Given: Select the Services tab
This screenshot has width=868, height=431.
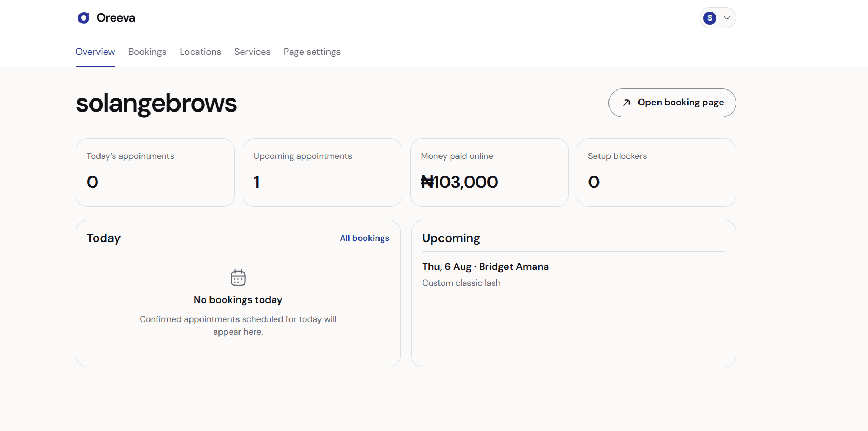Looking at the screenshot, I should (x=252, y=52).
